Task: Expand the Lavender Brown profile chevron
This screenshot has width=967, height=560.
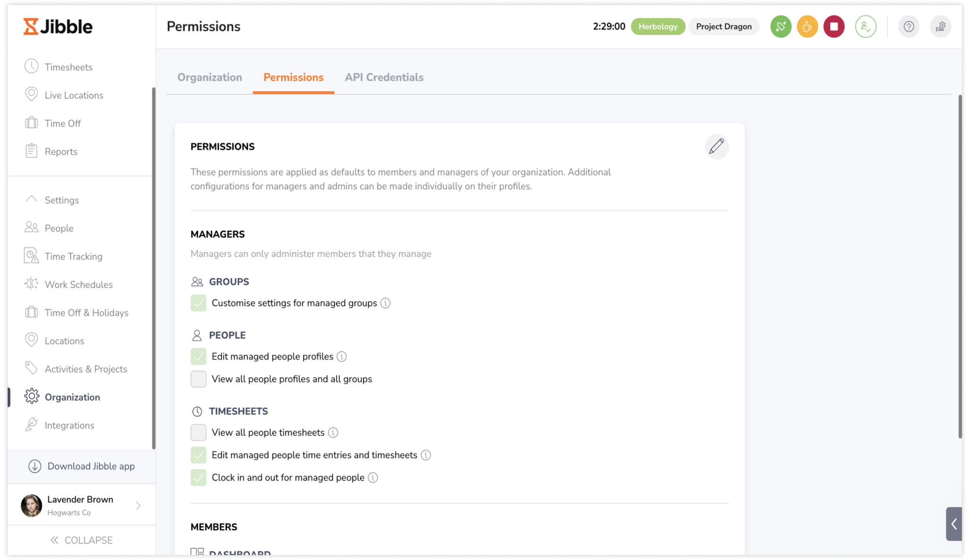Action: click(138, 505)
